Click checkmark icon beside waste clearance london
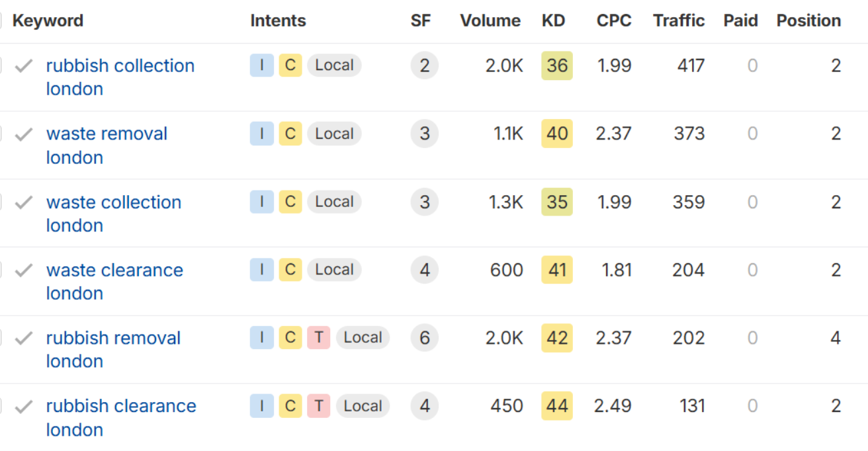Viewport: 868px width, 451px height. [x=24, y=270]
